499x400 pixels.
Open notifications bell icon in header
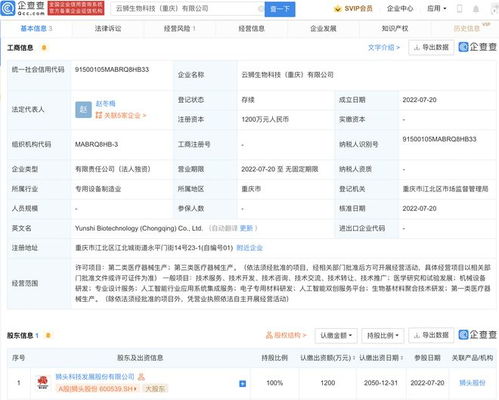pos(476,9)
